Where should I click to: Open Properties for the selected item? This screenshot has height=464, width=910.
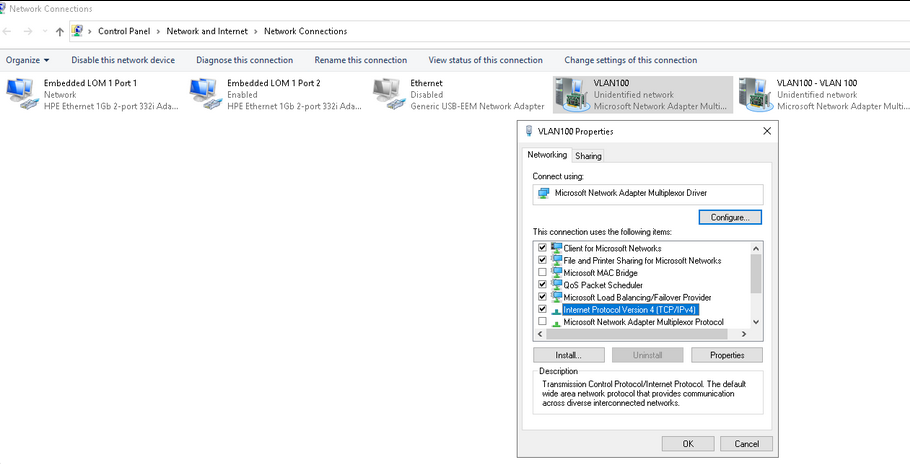click(x=726, y=355)
